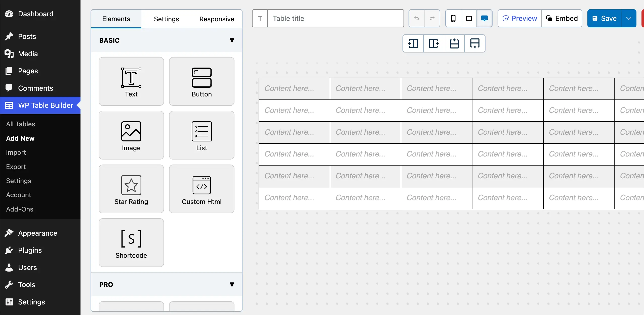Collapse the BASIC elements section

pos(232,40)
